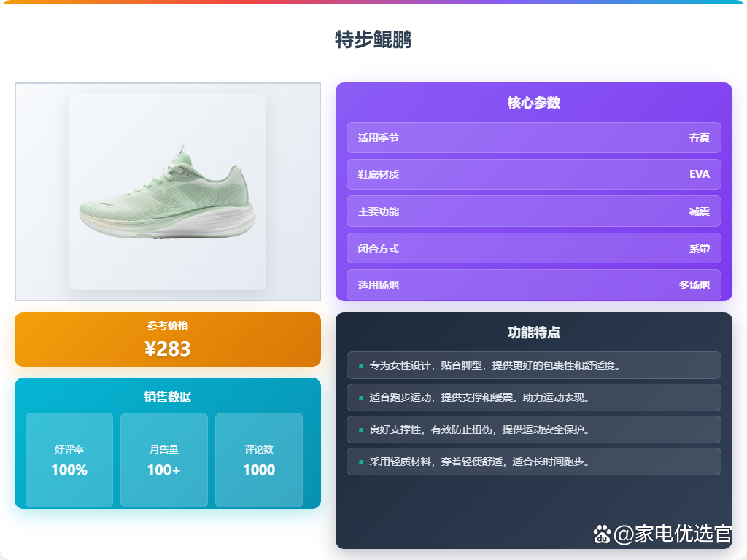Click the 销售数据 section heading

(168, 397)
